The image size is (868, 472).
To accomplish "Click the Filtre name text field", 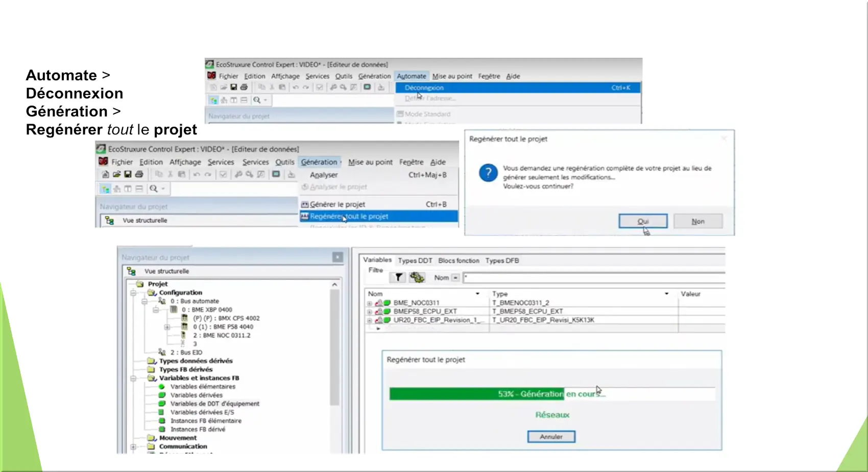I will tap(594, 277).
